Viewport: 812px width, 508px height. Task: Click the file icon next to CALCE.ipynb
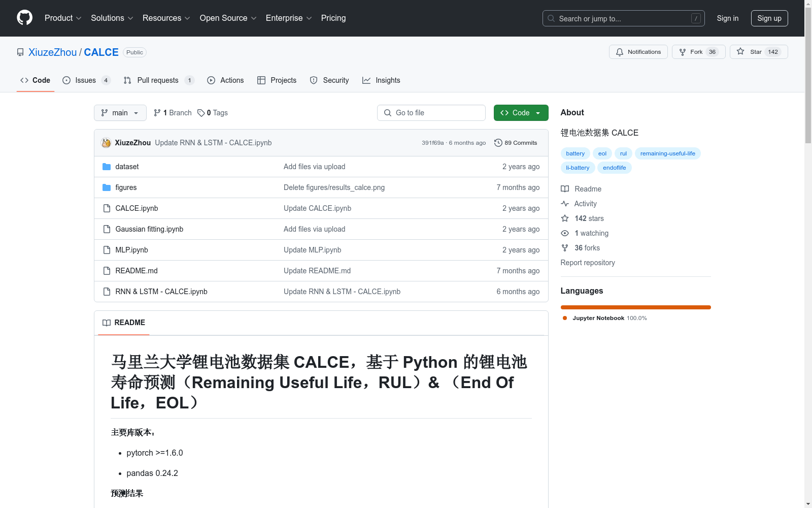107,208
